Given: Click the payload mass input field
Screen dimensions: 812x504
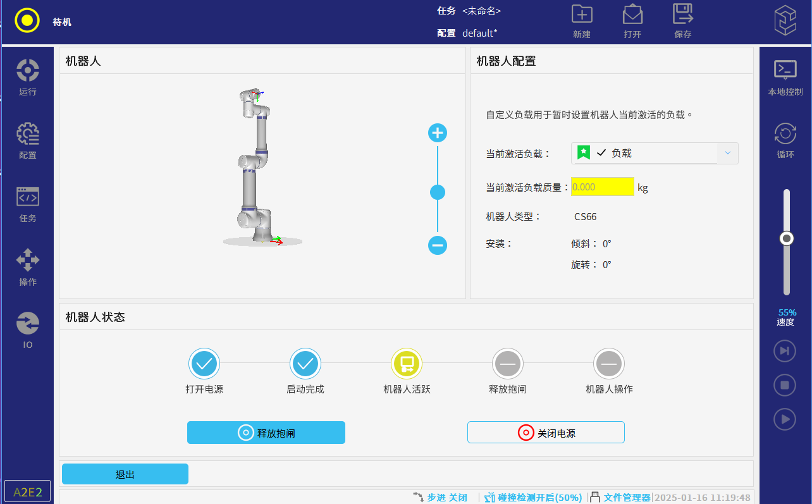Looking at the screenshot, I should (602, 187).
